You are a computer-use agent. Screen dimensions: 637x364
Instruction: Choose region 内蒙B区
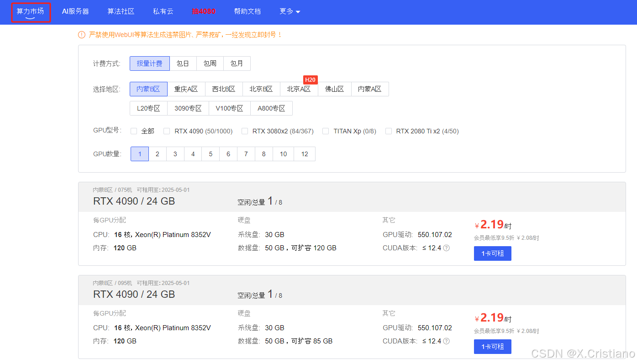tap(148, 89)
